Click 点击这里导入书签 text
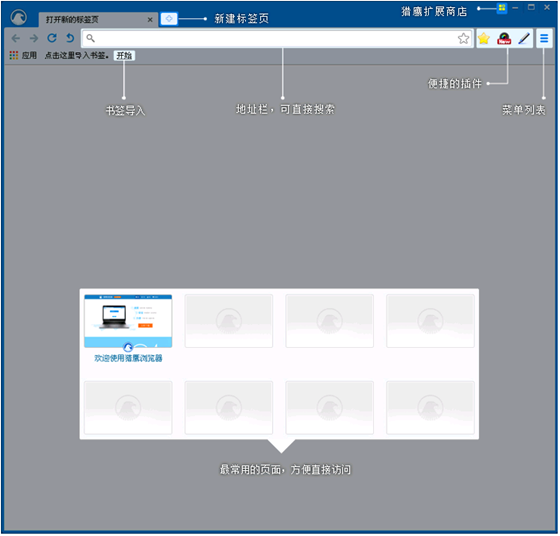The width and height of the screenshot is (560, 536). tap(76, 55)
